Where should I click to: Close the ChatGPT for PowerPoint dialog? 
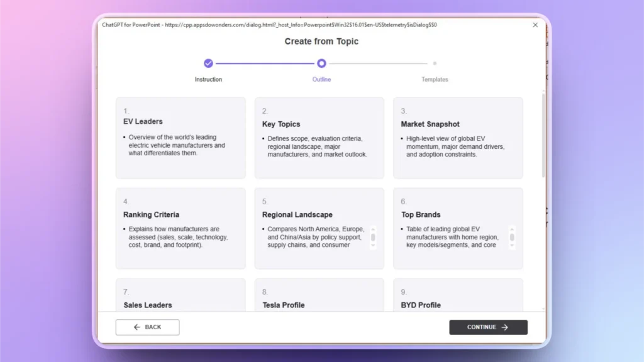[535, 25]
